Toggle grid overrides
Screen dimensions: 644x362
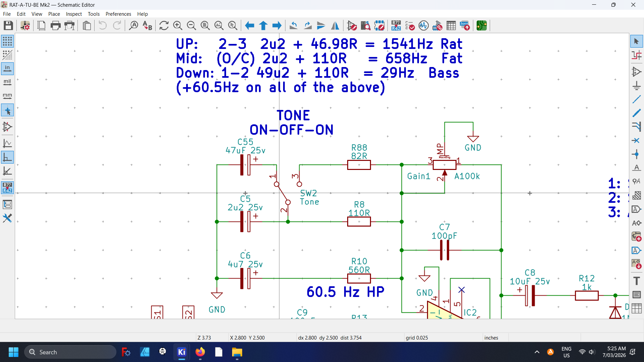[7, 55]
